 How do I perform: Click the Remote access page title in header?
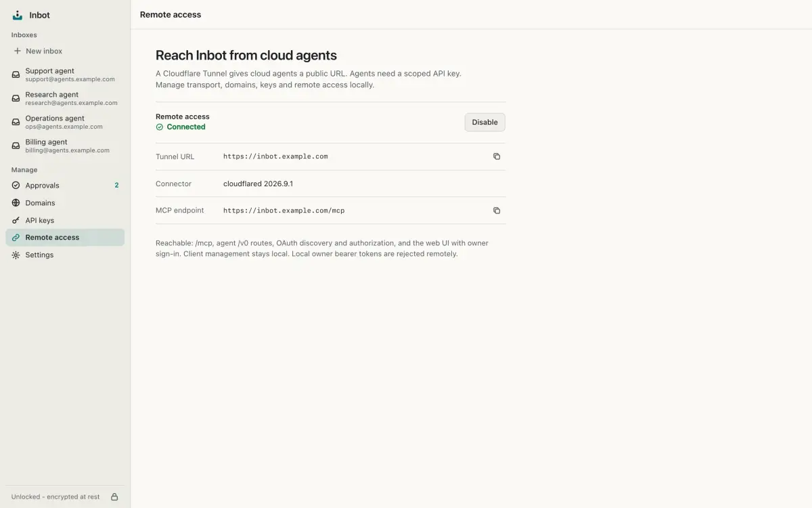171,14
